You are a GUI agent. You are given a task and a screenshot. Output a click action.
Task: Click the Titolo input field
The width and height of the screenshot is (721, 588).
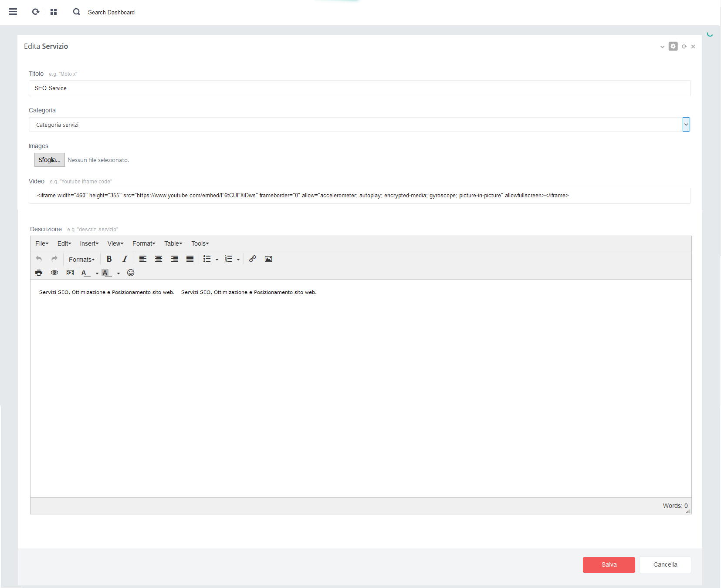[359, 88]
